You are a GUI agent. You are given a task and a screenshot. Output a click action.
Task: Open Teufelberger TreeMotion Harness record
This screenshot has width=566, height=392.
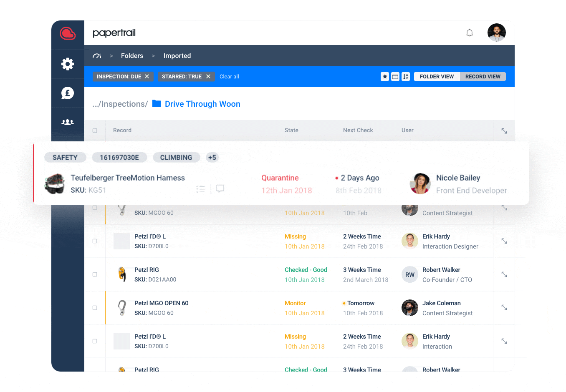tap(128, 178)
